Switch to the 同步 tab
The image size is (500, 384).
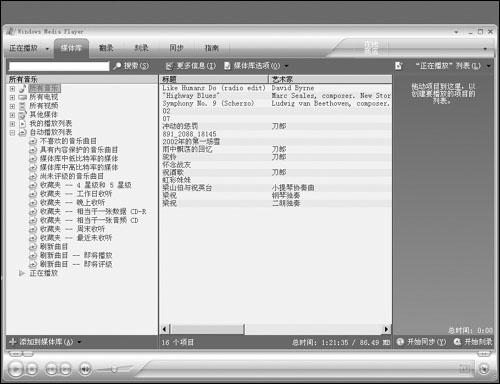pyautogui.click(x=176, y=48)
